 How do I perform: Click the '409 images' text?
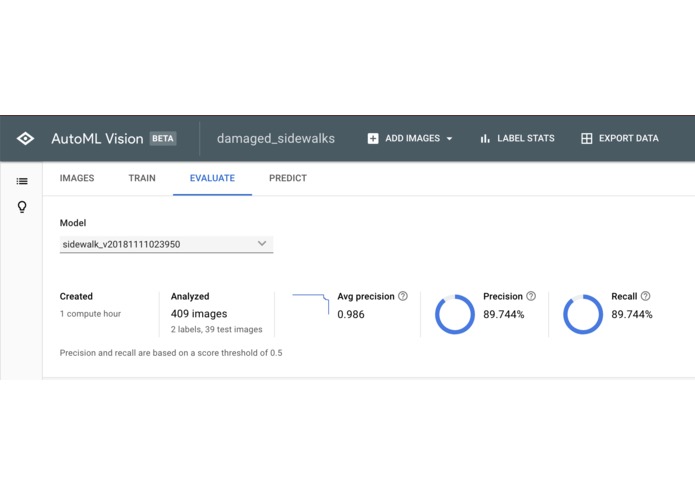click(199, 314)
